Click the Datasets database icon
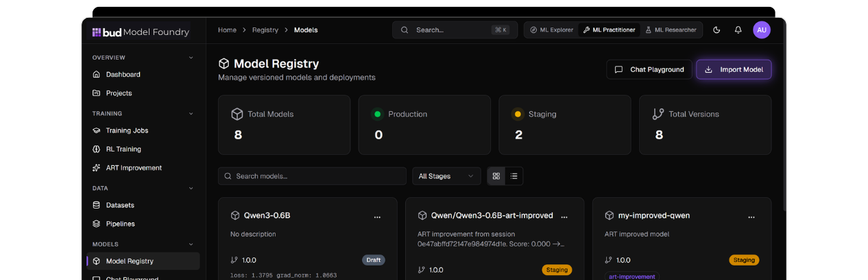The height and width of the screenshot is (280, 868). coord(97,205)
